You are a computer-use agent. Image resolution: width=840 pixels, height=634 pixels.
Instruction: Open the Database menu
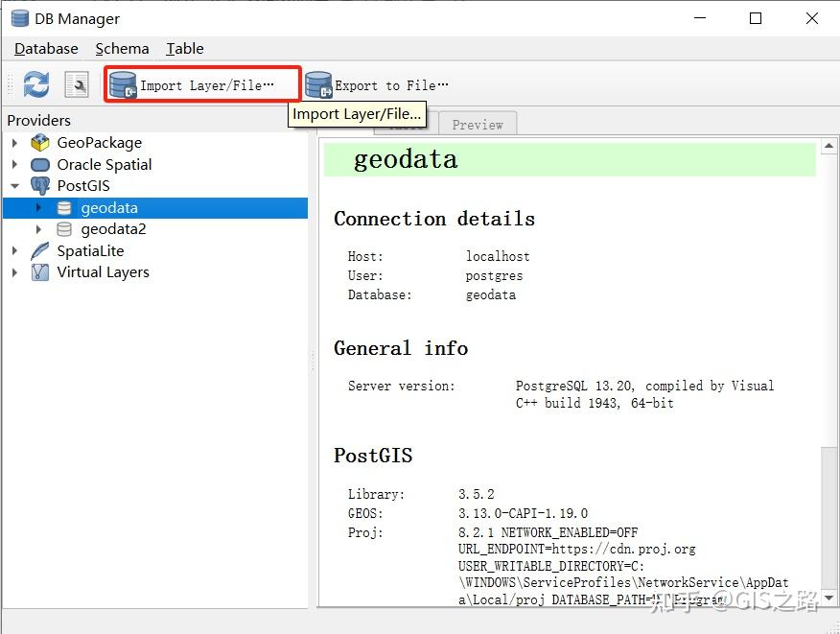pyautogui.click(x=45, y=48)
